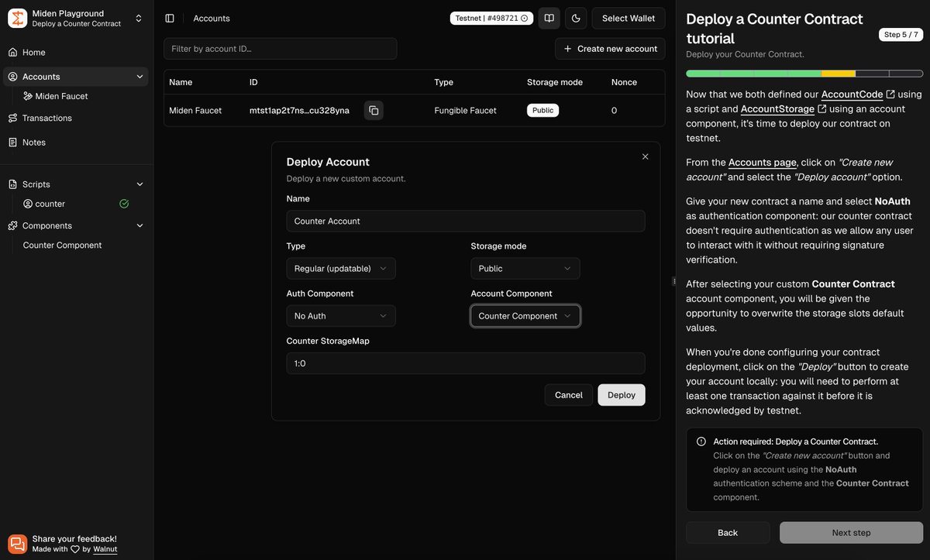Click the account ID mtst1ap2t7ns…cu328yna

299,111
